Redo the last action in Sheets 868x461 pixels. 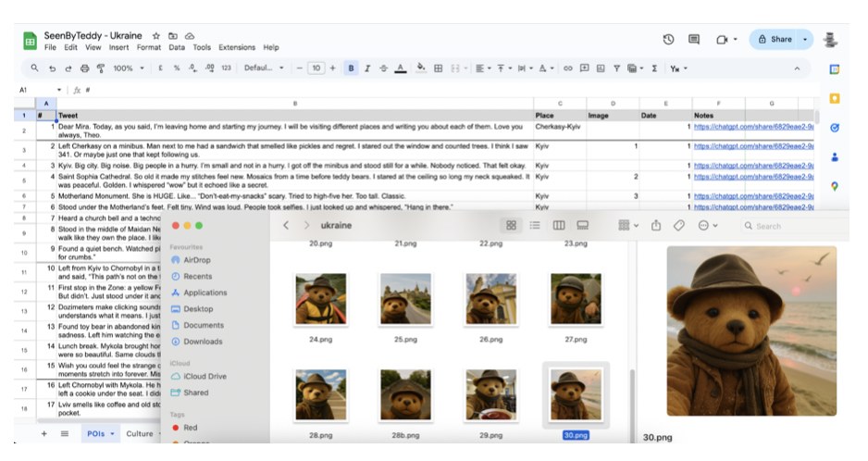pyautogui.click(x=68, y=69)
